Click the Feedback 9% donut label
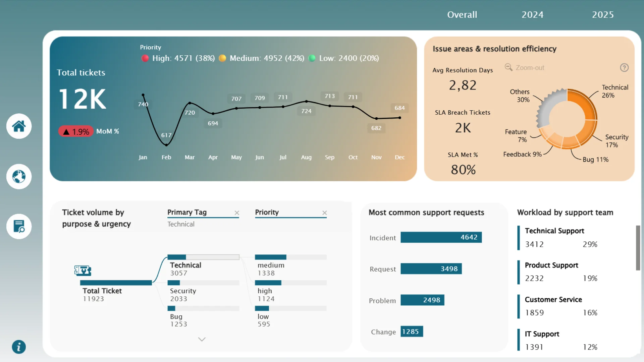 coord(522,154)
